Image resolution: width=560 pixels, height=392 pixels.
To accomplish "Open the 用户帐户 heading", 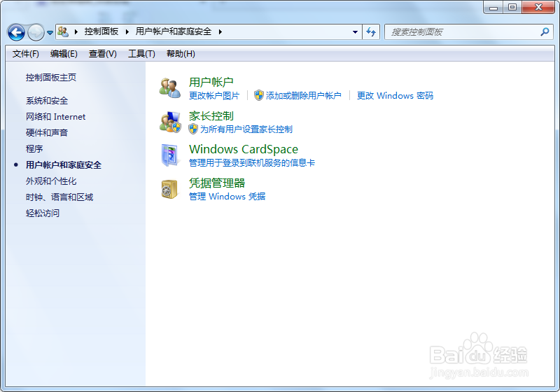I will click(211, 82).
